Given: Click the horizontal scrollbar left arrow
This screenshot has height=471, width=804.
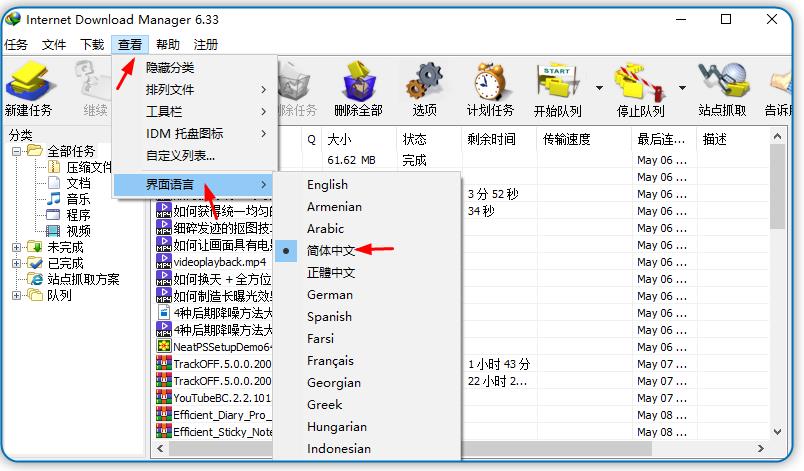Looking at the screenshot, I should [160, 448].
